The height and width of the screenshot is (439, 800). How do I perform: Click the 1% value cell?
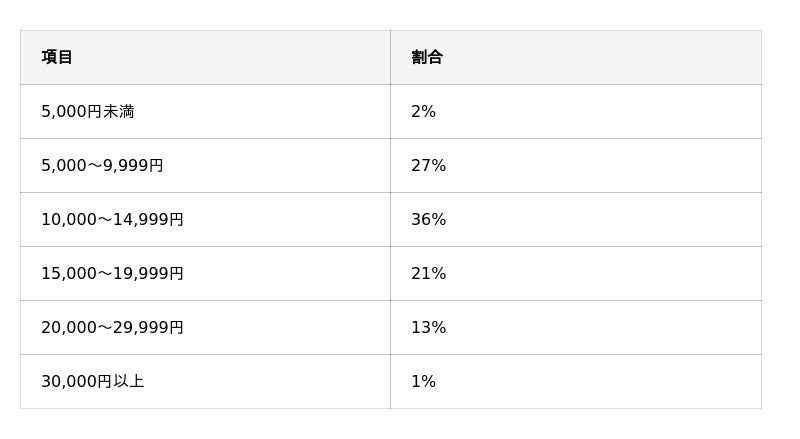click(x=576, y=381)
